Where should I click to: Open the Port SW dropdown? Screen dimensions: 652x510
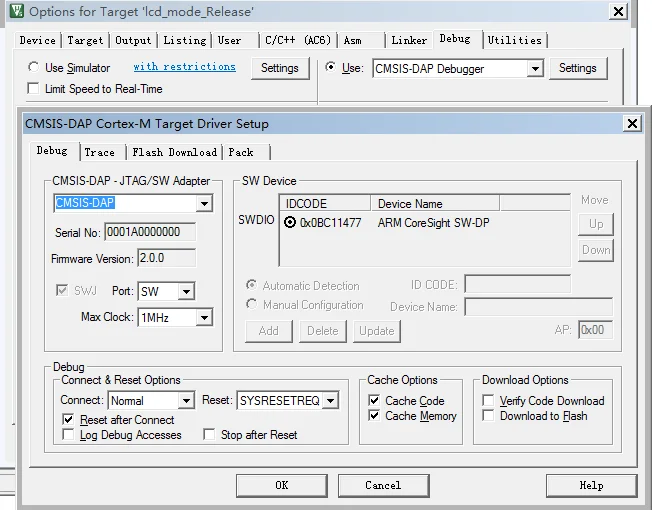(186, 291)
